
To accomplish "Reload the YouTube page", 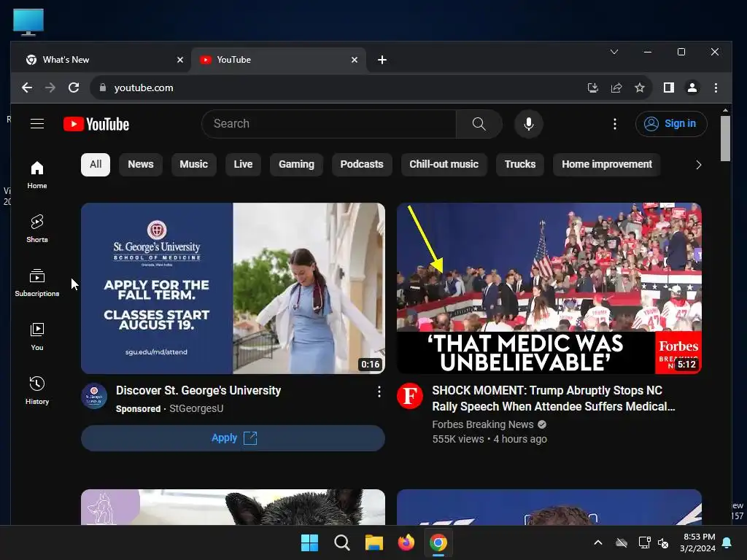I will coord(74,87).
